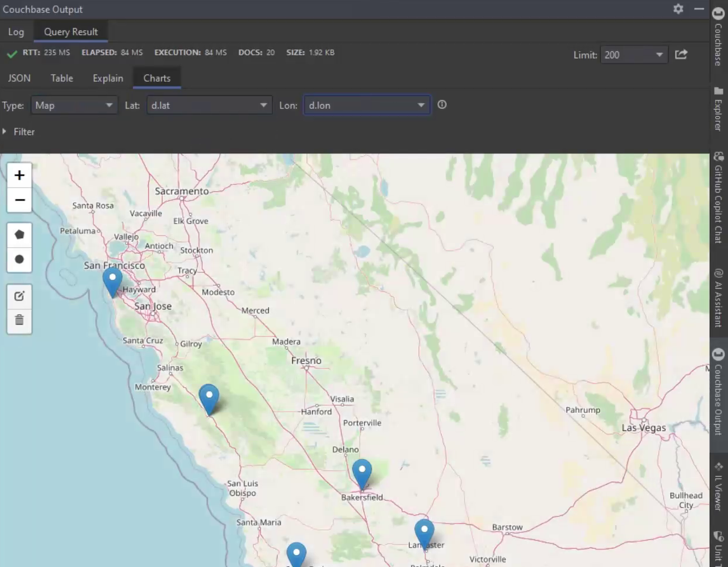This screenshot has height=567, width=728.
Task: Zoom out of the map
Action: [19, 200]
